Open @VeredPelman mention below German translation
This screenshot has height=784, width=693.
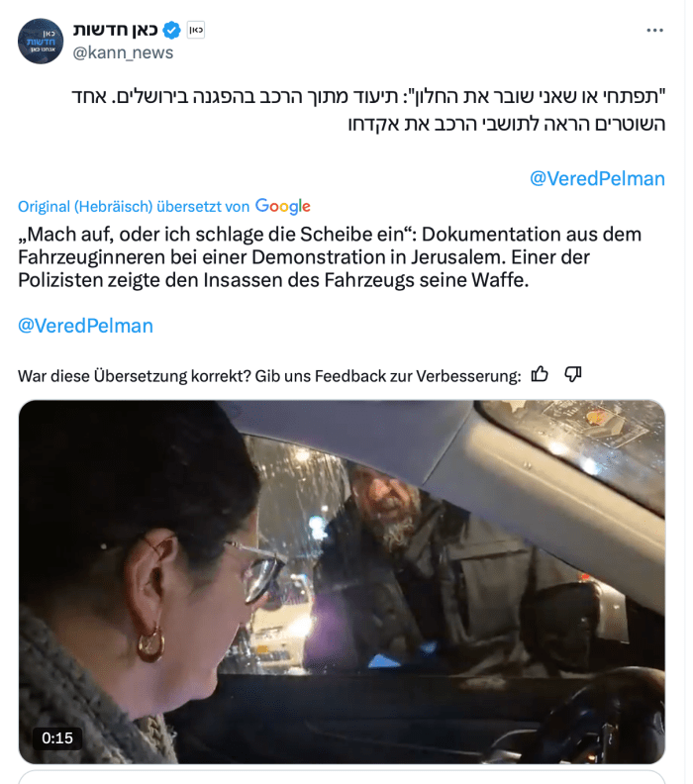pos(85,326)
